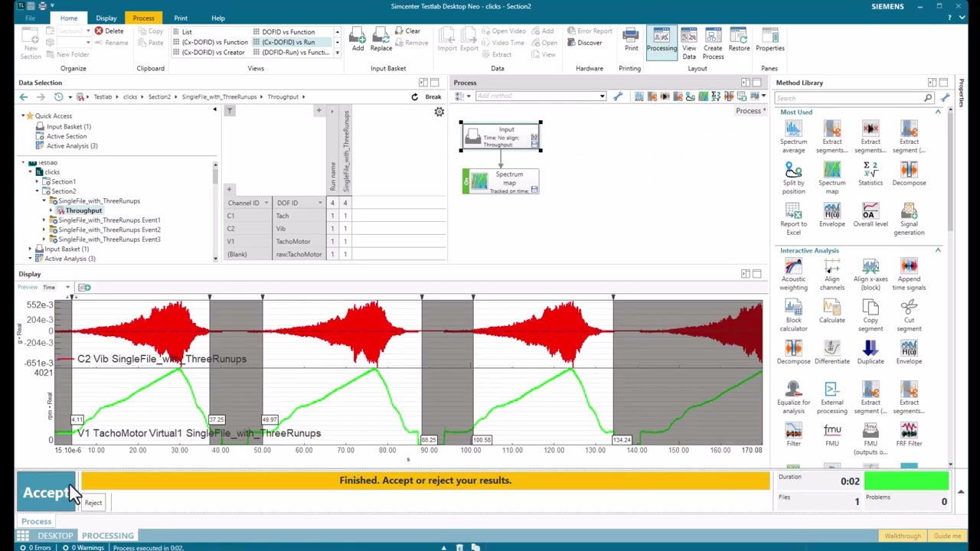Viewport: 980px width, 551px height.
Task: Click the green progress bar
Action: pos(906,481)
